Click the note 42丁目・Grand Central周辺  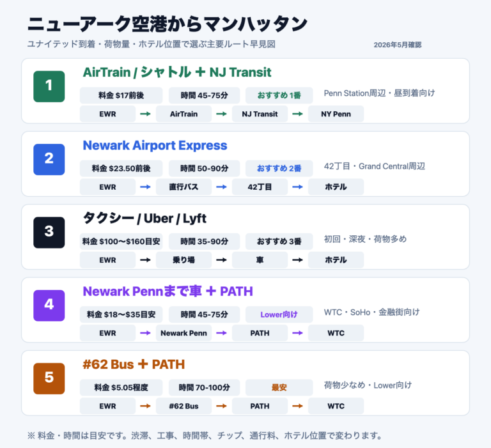pos(375,166)
